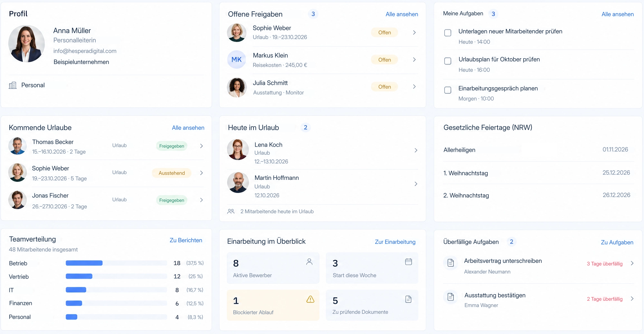
Task: Check the Unterlagen neuer Mitarbeitender prüfen task
Action: point(448,33)
